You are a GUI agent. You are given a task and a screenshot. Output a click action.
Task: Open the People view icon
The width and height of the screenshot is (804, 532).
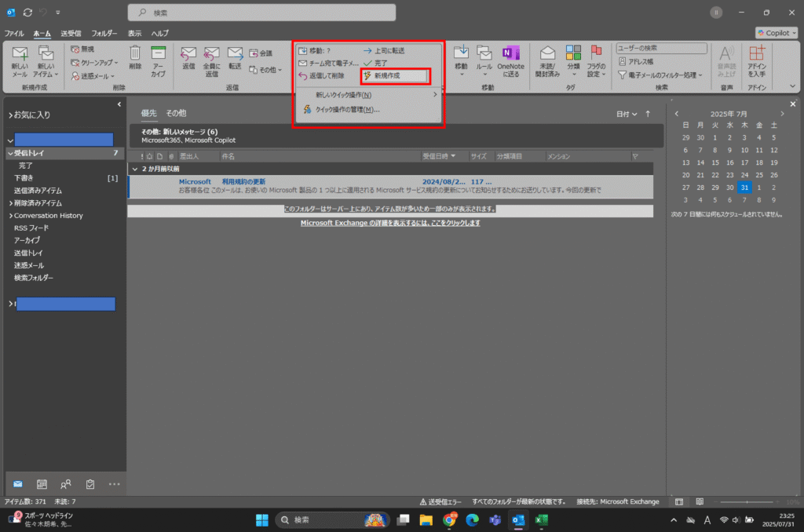[x=66, y=484]
